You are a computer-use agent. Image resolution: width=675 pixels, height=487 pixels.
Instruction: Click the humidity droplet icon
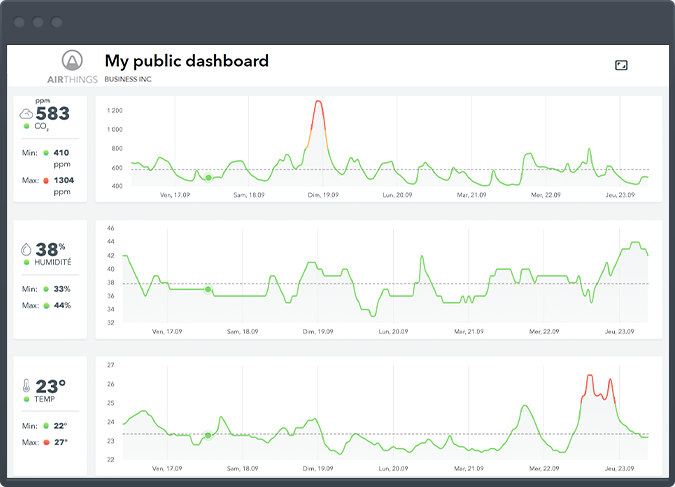26,249
